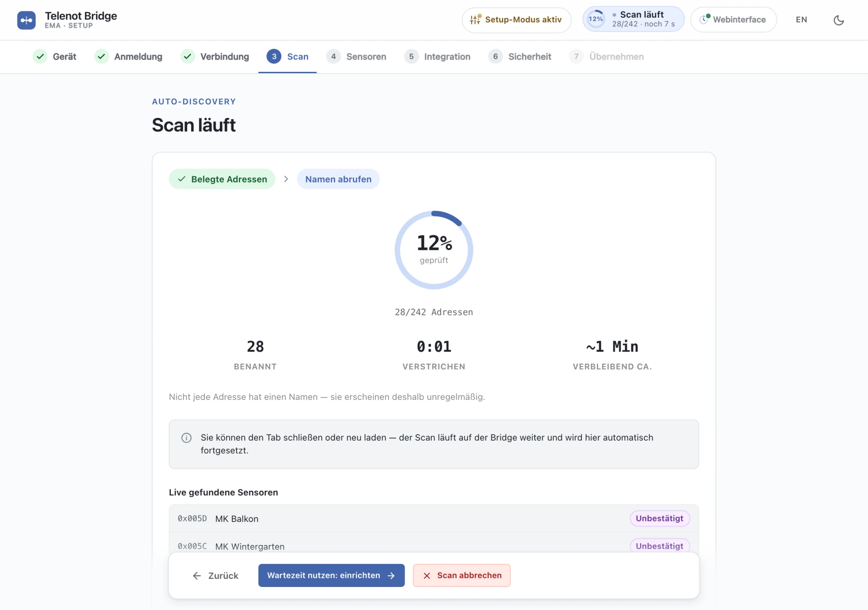
Task: Click the 28 Benannt statistic
Action: 255,355
